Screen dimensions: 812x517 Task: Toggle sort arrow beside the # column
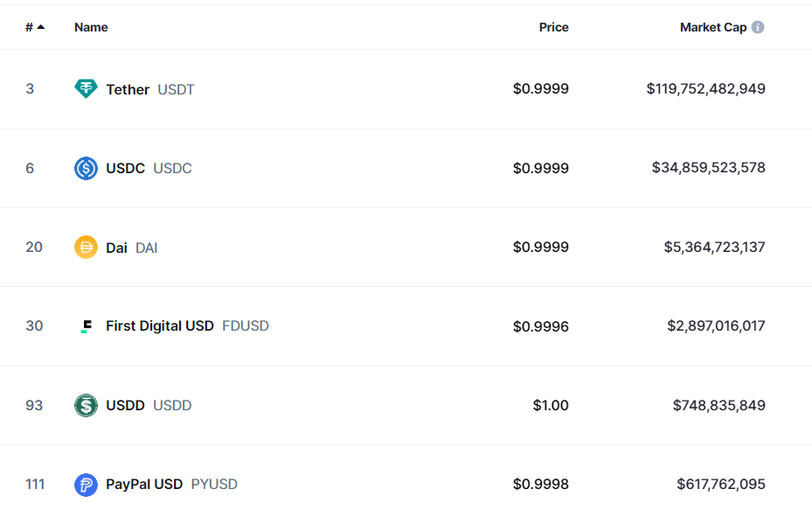pyautogui.click(x=41, y=27)
